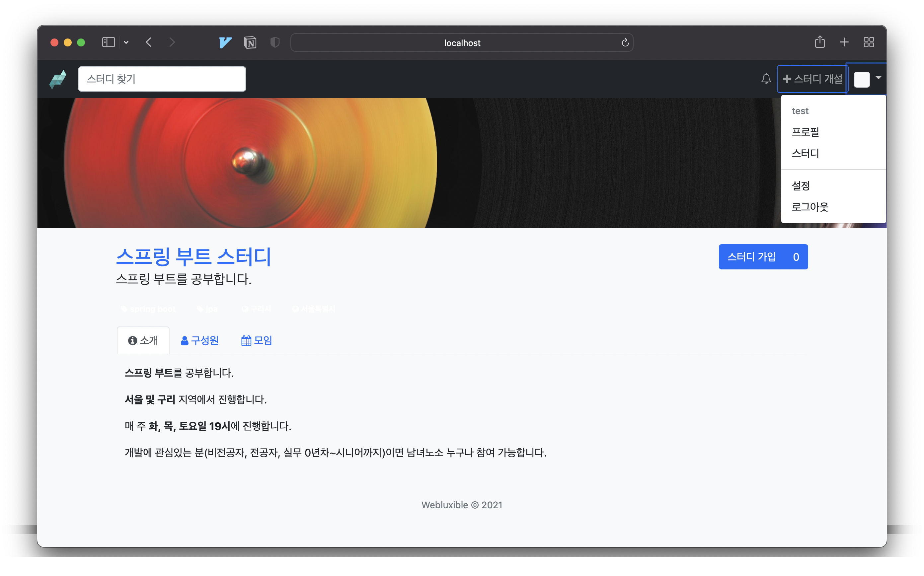Viewport: 924px width, 576px height.
Task: Expand the sidebar options chevron
Action: tap(126, 43)
